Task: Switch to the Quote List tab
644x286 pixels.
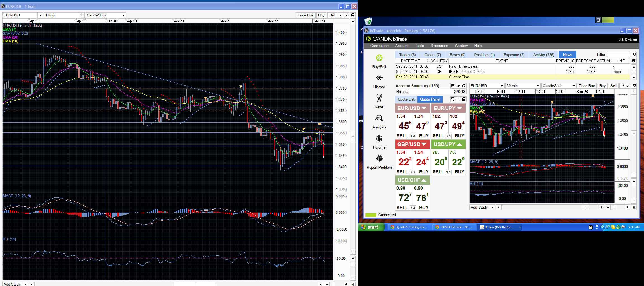Action: click(406, 99)
